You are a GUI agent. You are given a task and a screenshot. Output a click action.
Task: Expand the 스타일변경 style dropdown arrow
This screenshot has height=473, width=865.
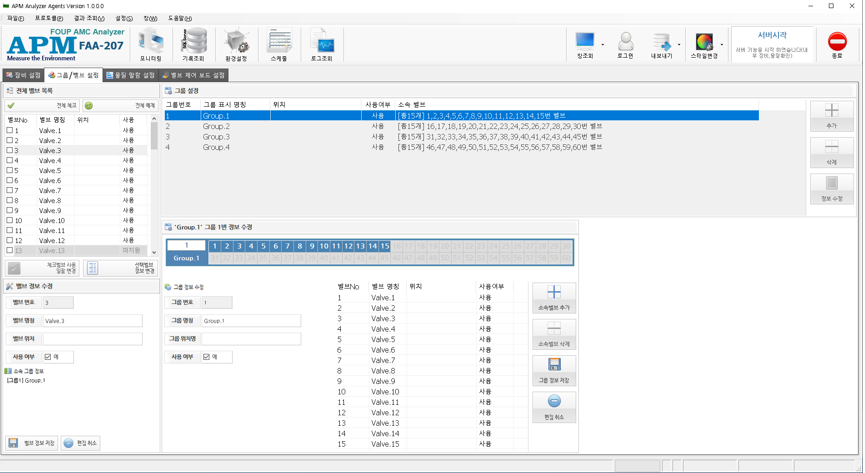pos(722,45)
